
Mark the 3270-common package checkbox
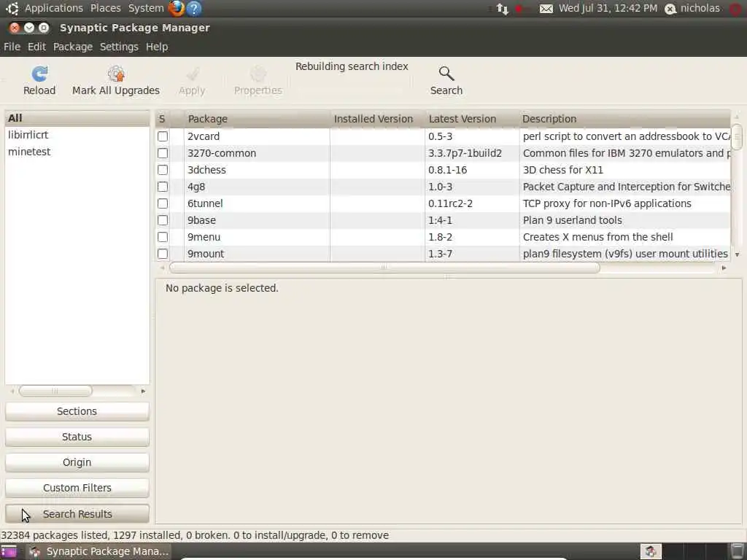[x=163, y=153]
